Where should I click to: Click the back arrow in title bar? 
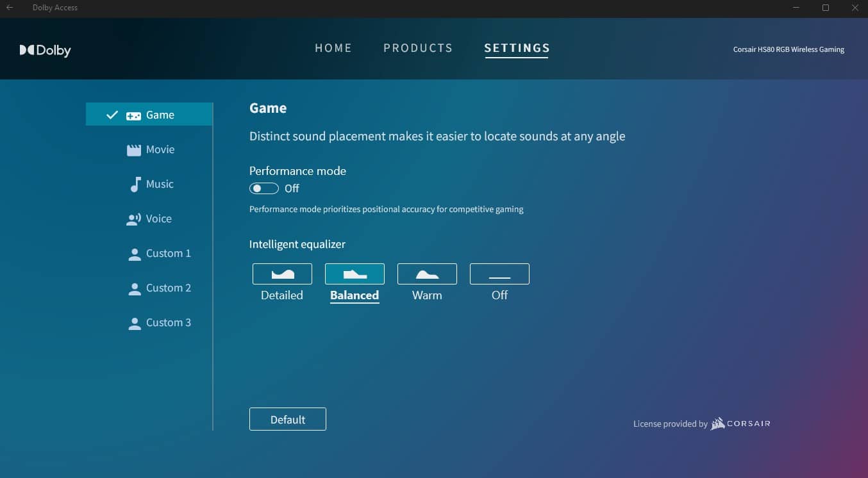coord(10,8)
